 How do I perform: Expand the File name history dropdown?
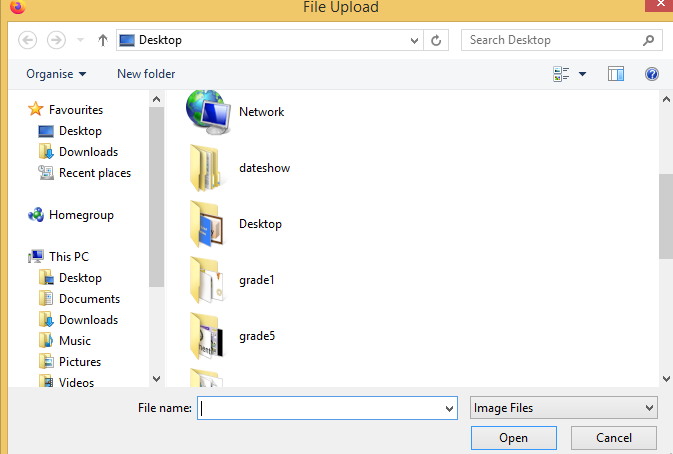pos(448,408)
